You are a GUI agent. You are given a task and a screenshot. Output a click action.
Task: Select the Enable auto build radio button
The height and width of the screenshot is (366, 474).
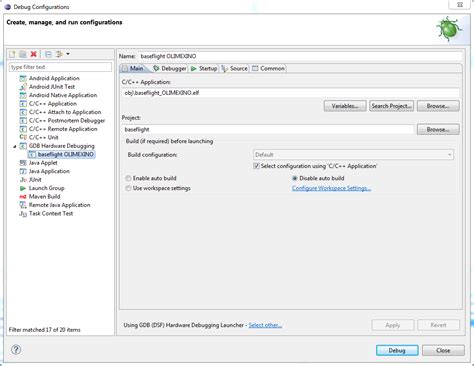tap(128, 178)
